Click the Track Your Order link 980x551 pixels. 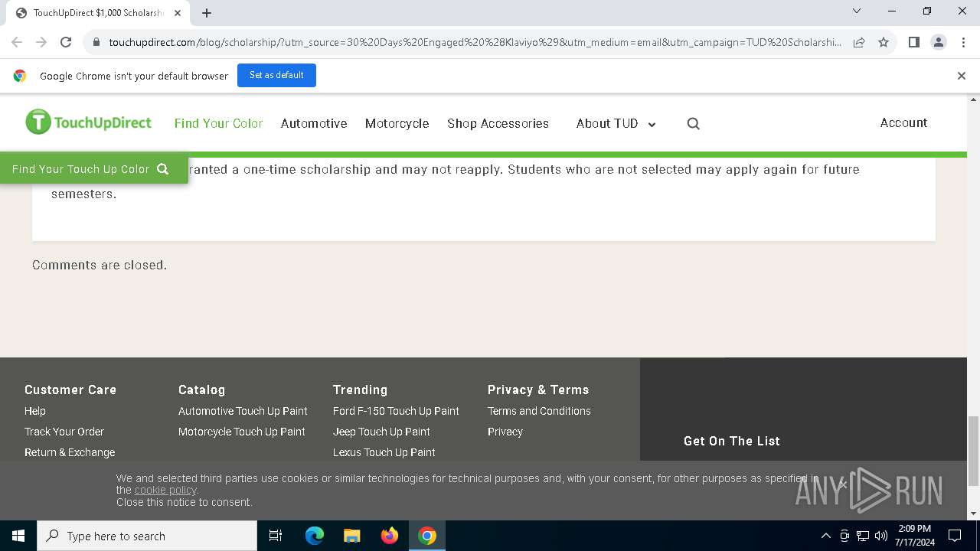[x=64, y=432]
